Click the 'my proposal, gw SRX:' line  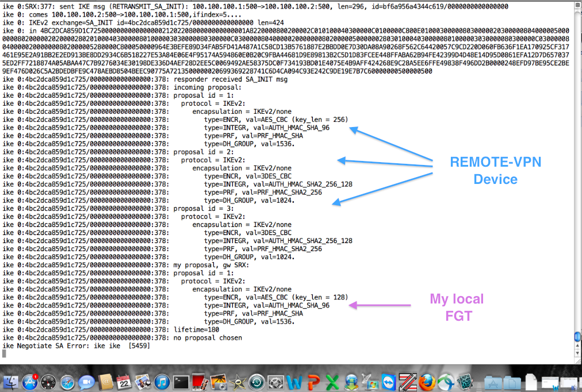(211, 265)
